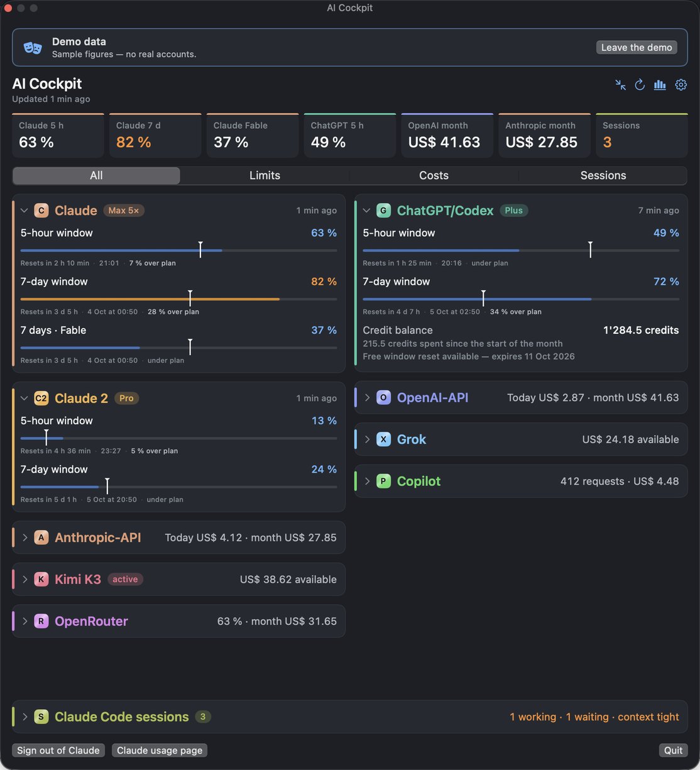Click the 'Plus' plan badge on ChatGPT/Codex
This screenshot has height=770, width=700.
click(x=513, y=211)
